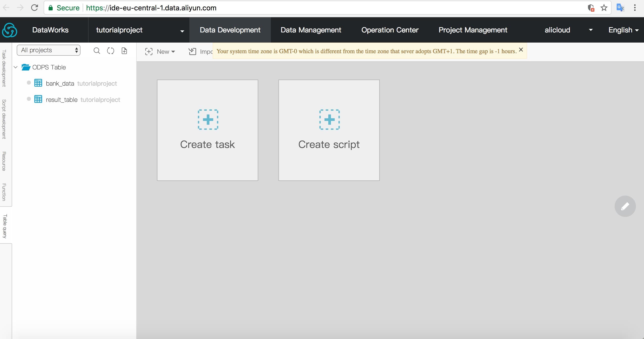
Task: Click the new table document icon
Action: coord(124,51)
